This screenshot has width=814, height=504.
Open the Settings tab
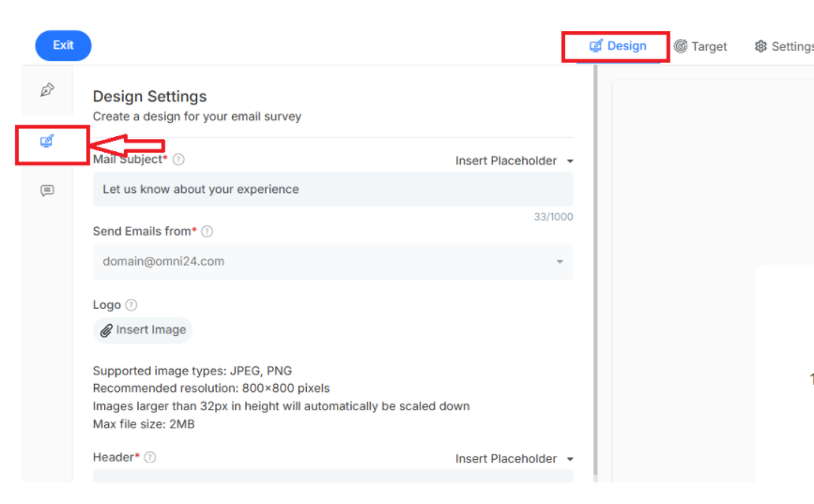(784, 46)
